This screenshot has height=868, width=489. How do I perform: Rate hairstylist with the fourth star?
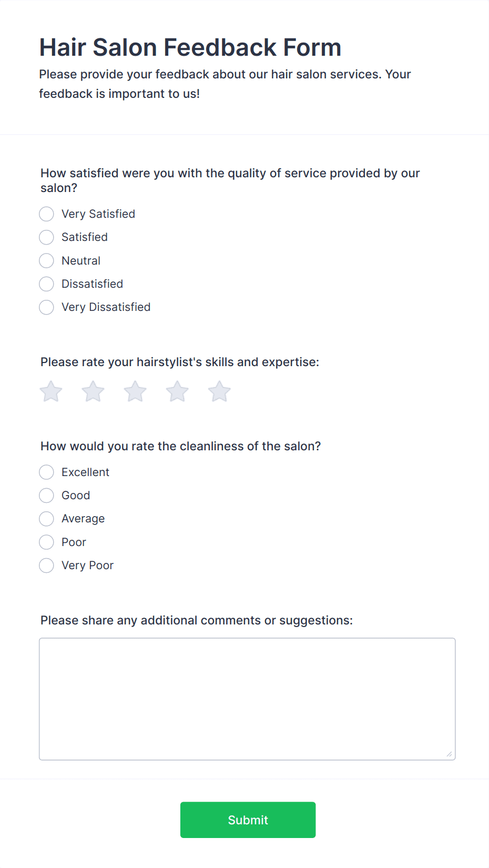coord(177,391)
